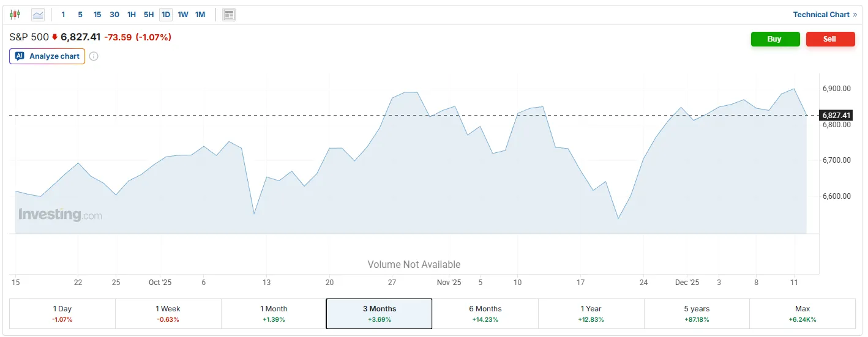Switch to the 1 Day range tab
The image size is (868, 337).
click(62, 313)
